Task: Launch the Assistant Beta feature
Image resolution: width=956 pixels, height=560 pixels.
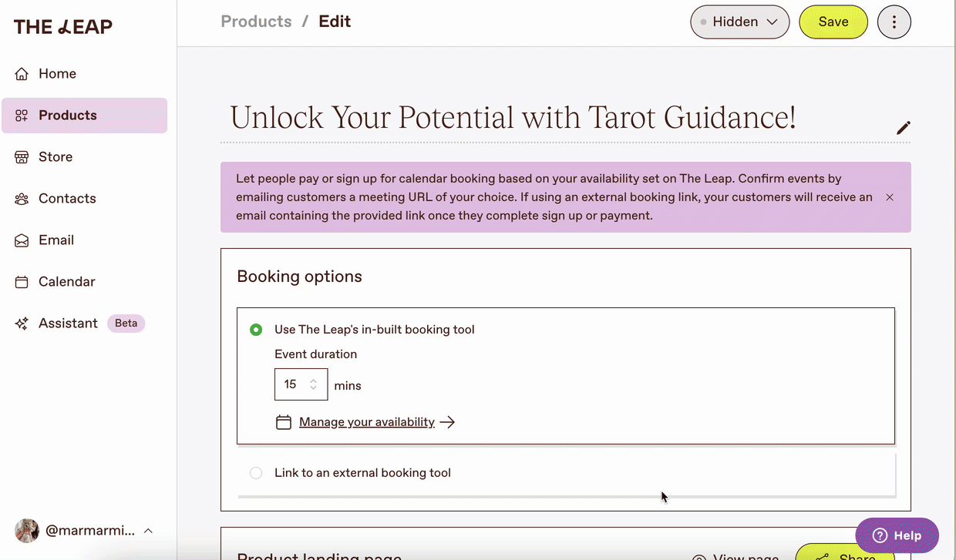Action: 67,323
